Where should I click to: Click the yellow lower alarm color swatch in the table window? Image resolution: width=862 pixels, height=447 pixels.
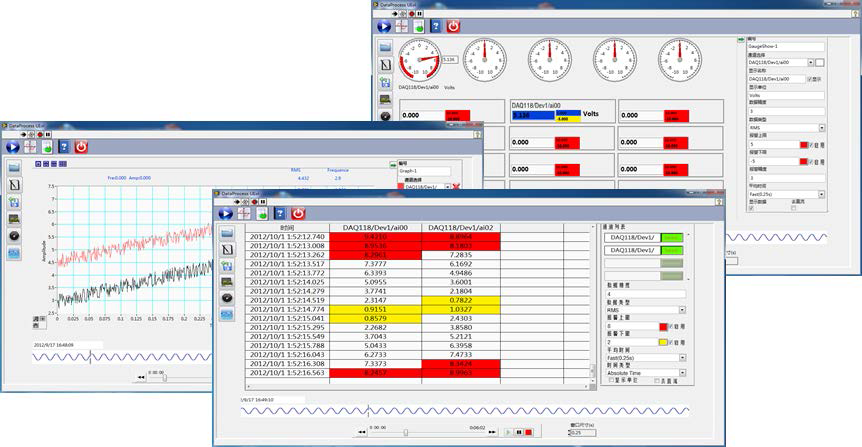pos(664,342)
